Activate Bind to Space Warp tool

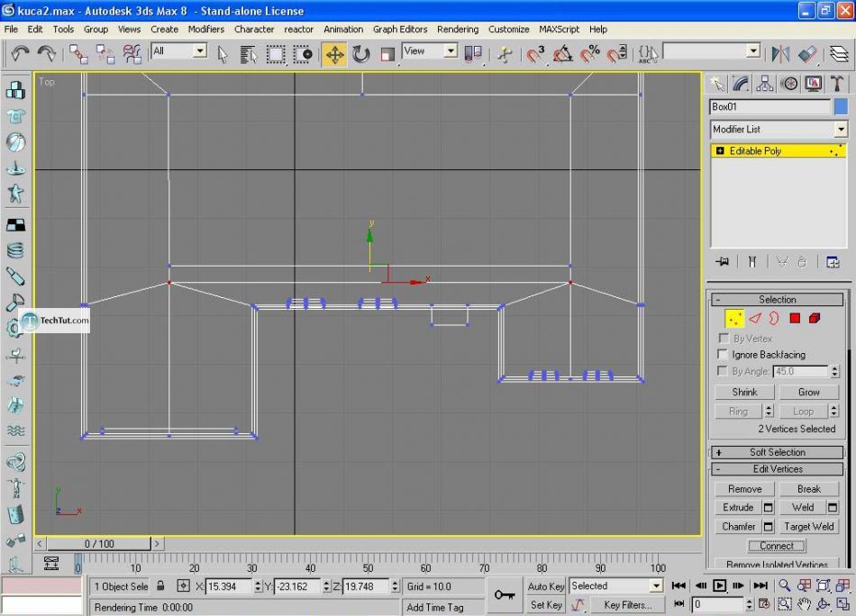point(132,54)
